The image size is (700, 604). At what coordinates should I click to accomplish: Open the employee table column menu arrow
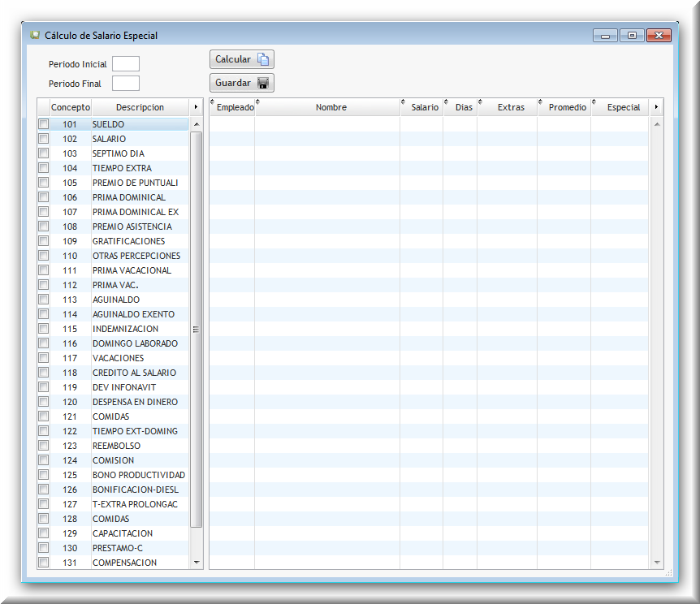pos(656,107)
